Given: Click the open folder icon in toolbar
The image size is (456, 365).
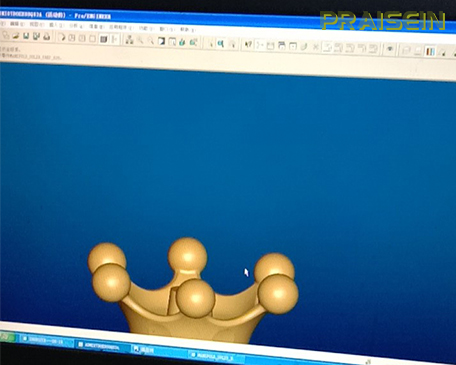Looking at the screenshot, I should 15,36.
